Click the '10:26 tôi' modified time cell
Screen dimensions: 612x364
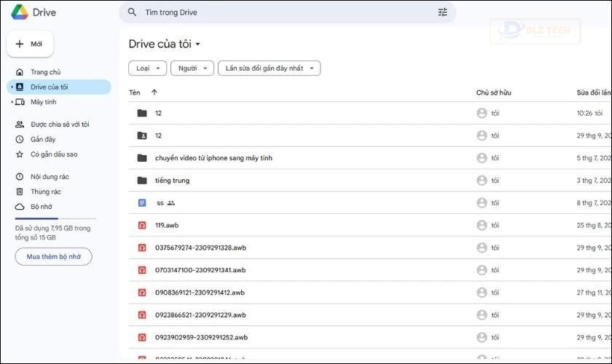point(589,113)
